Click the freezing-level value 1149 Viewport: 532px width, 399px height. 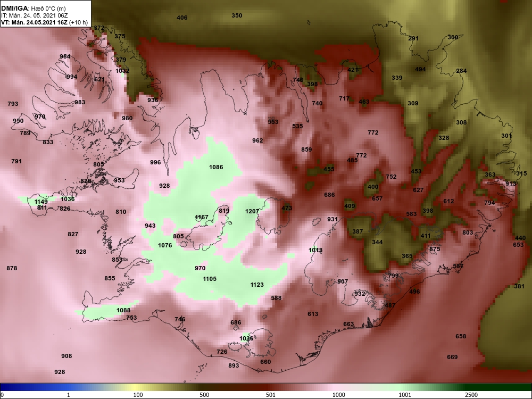click(41, 202)
